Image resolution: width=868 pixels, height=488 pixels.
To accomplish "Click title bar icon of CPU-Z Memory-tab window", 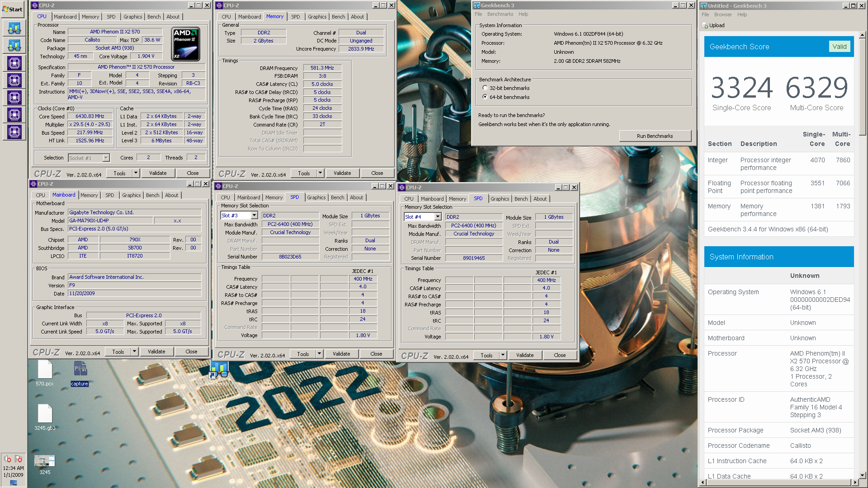I will (x=219, y=5).
